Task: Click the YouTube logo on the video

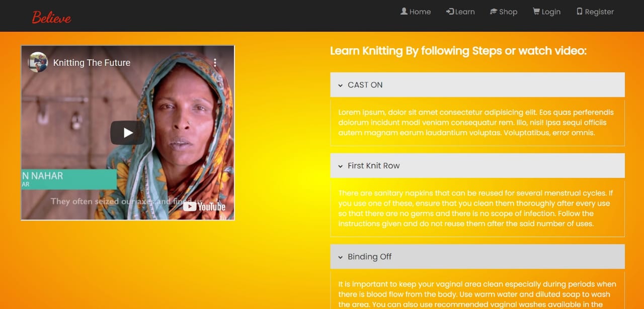Action: [204, 207]
